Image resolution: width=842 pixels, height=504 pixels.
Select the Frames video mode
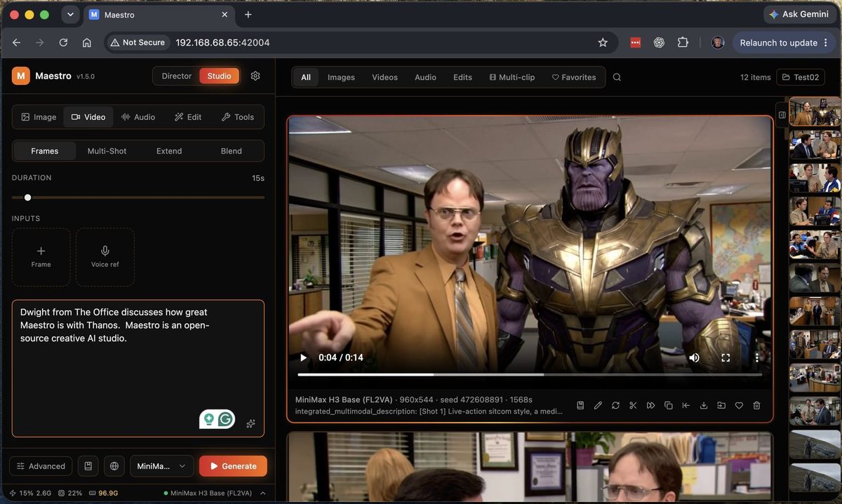coord(45,151)
